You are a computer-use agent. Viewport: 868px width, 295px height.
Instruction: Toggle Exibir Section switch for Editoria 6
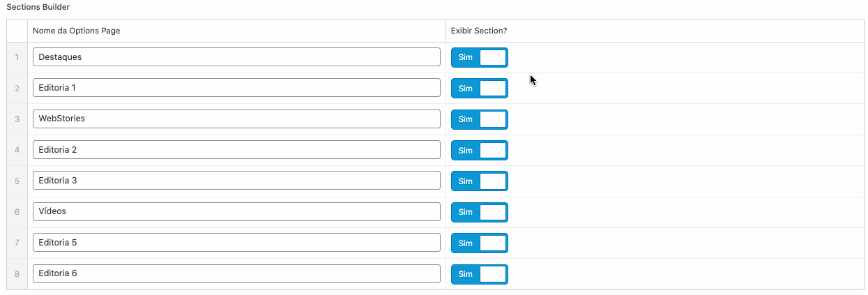pos(480,274)
